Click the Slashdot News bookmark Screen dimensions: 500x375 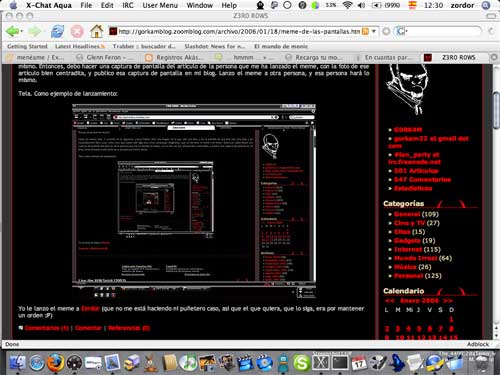tap(215, 46)
